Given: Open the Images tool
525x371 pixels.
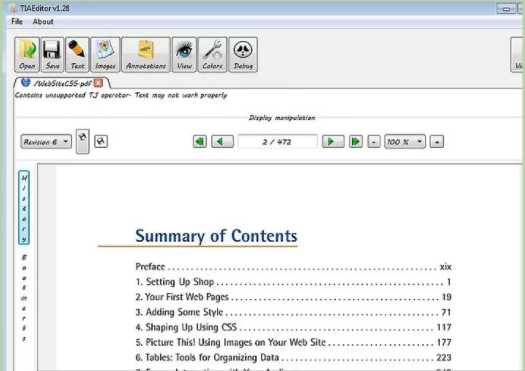Looking at the screenshot, I should tap(105, 55).
